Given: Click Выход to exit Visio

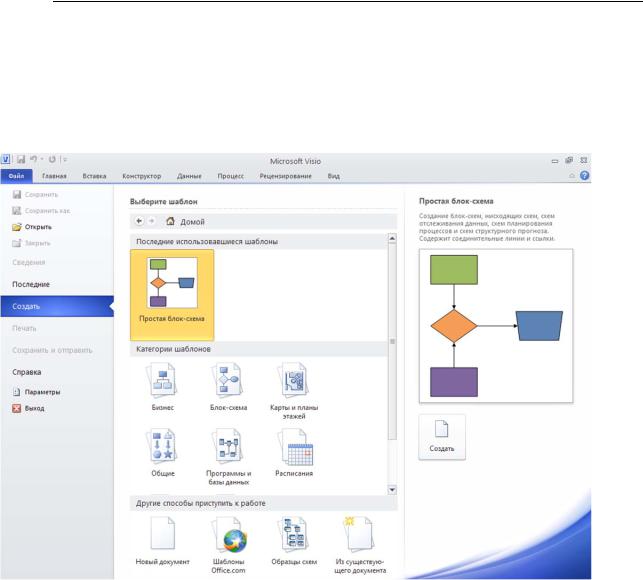Looking at the screenshot, I should coord(28,408).
